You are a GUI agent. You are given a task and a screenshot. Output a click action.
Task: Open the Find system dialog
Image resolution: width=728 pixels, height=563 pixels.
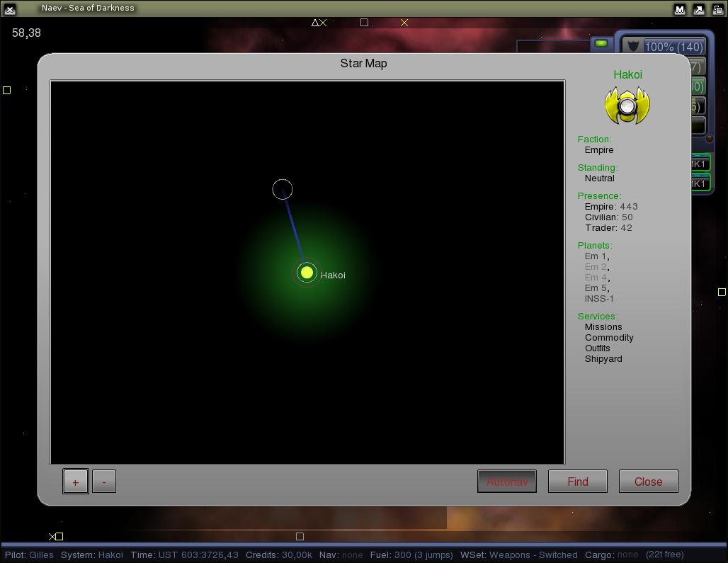tap(577, 482)
